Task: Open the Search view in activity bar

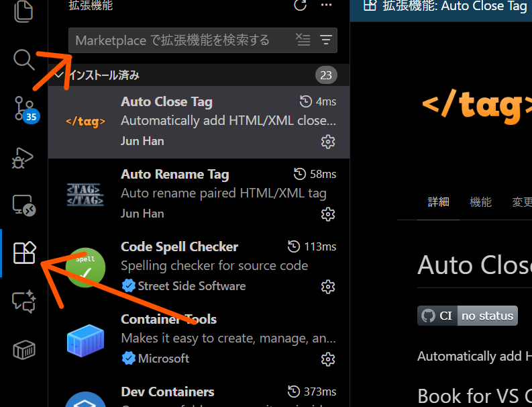Action: [x=23, y=60]
